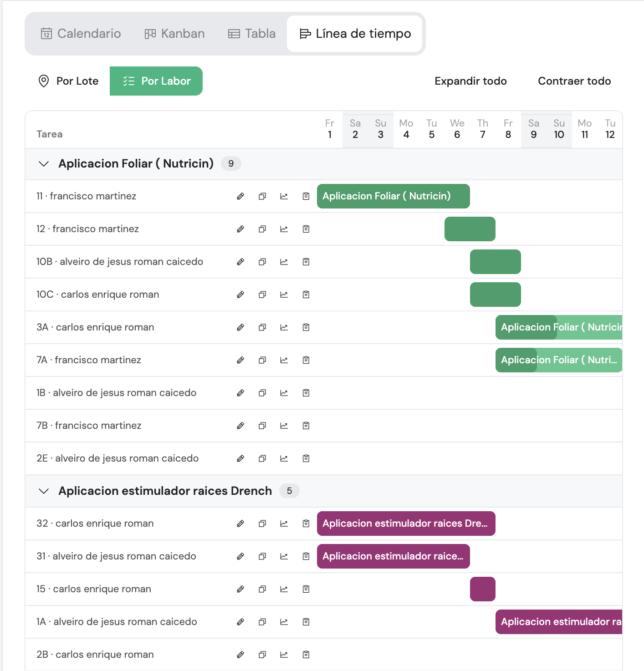Click Aplicacion Foliar bar on row 11
The width and height of the screenshot is (644, 671).
(394, 196)
